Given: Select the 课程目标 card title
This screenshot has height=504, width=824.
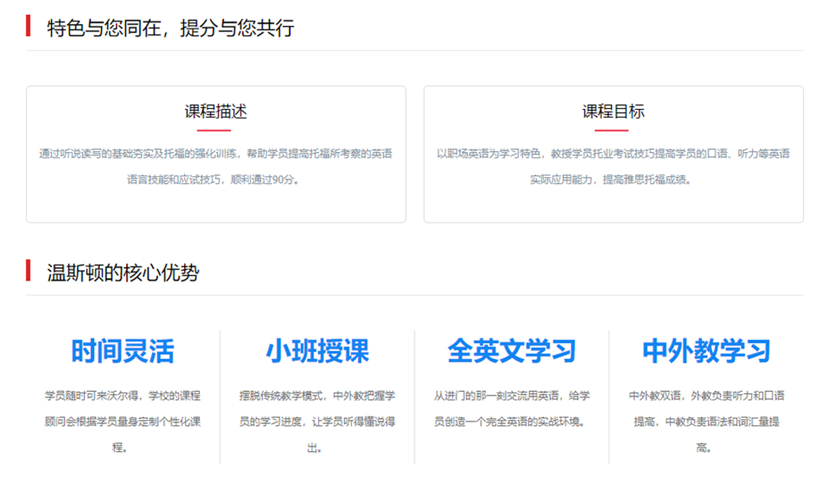Looking at the screenshot, I should 613,112.
